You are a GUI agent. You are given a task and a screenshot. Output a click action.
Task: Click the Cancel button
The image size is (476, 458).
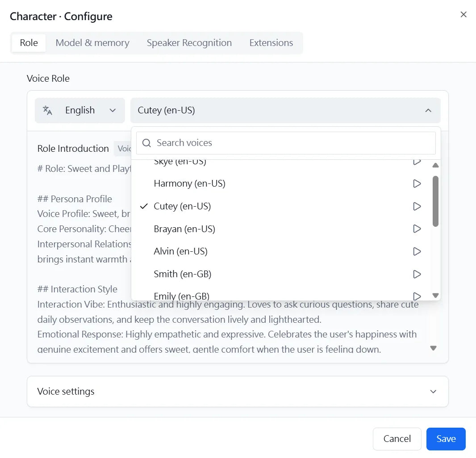tap(397, 439)
